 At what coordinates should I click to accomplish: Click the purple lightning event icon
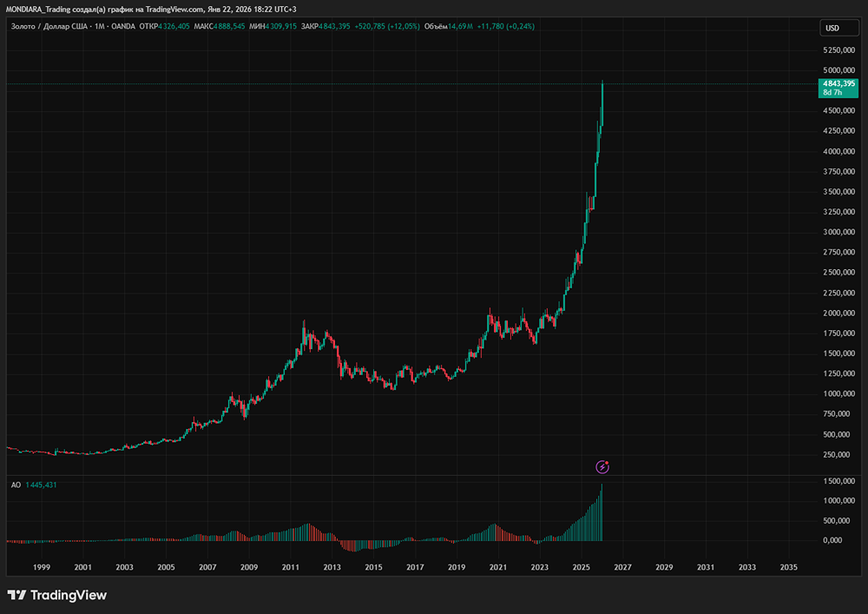tap(602, 466)
